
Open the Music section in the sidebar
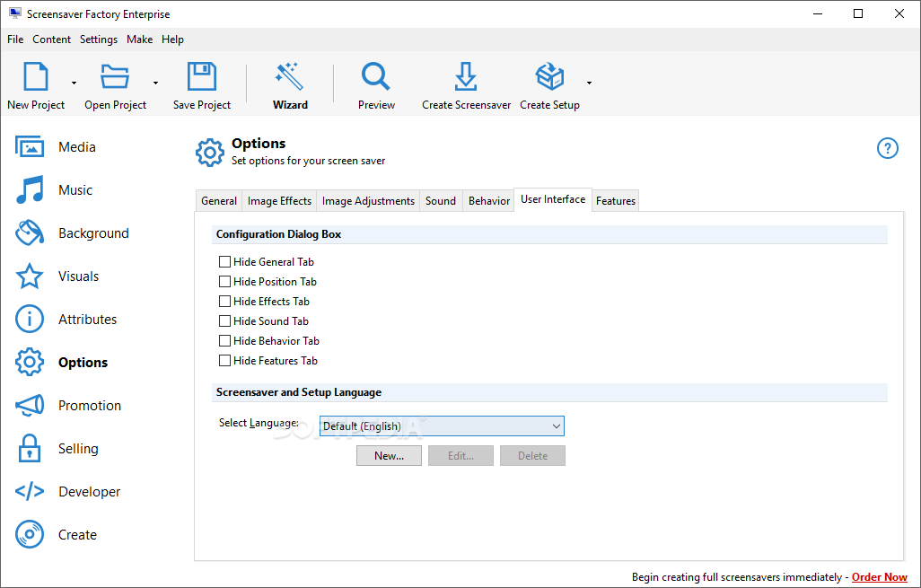pyautogui.click(x=54, y=189)
